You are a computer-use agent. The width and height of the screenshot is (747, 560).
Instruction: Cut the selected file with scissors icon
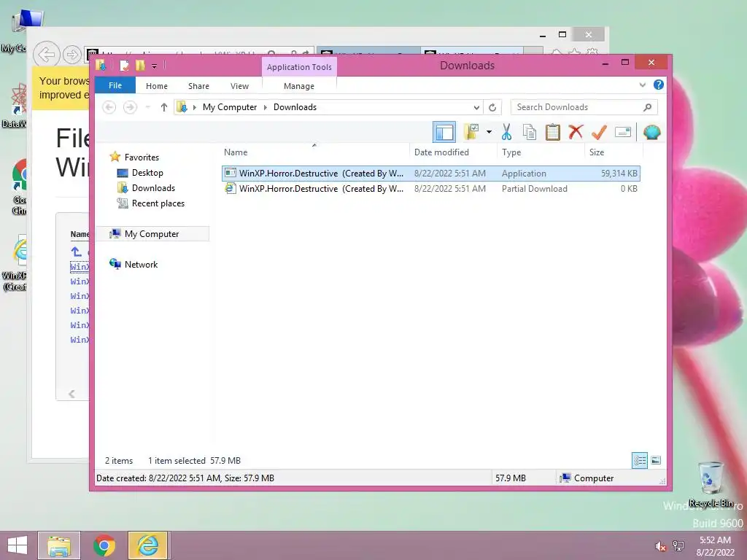506,132
